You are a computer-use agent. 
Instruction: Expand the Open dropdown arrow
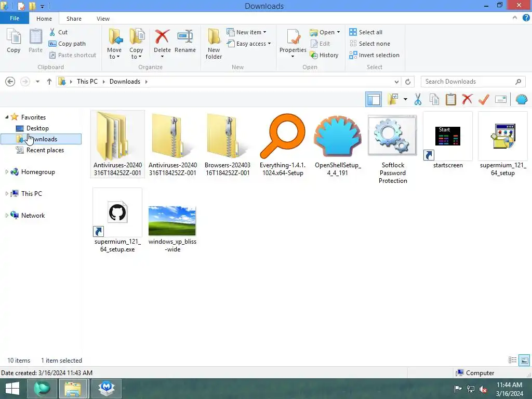pyautogui.click(x=338, y=32)
